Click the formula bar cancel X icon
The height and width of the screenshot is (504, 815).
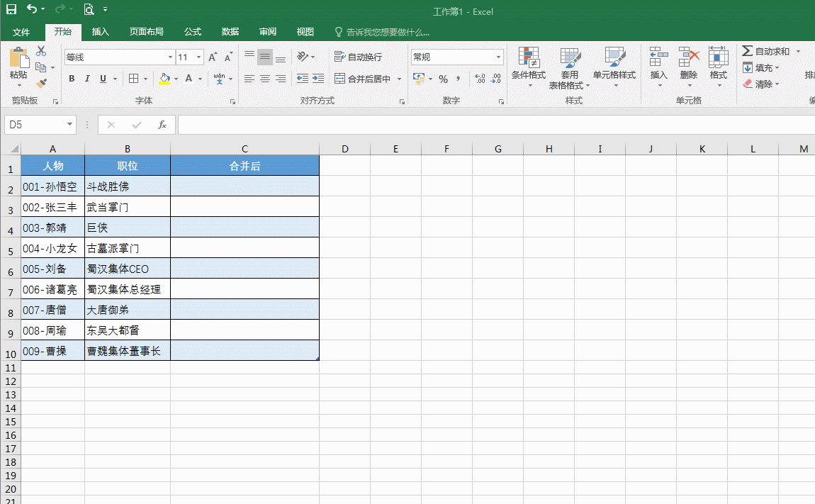coord(111,125)
